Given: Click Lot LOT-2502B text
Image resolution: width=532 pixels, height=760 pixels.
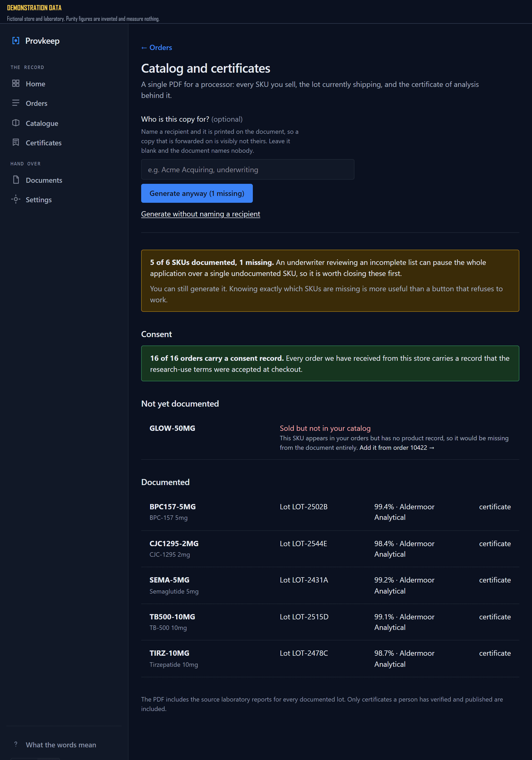Looking at the screenshot, I should click(304, 507).
